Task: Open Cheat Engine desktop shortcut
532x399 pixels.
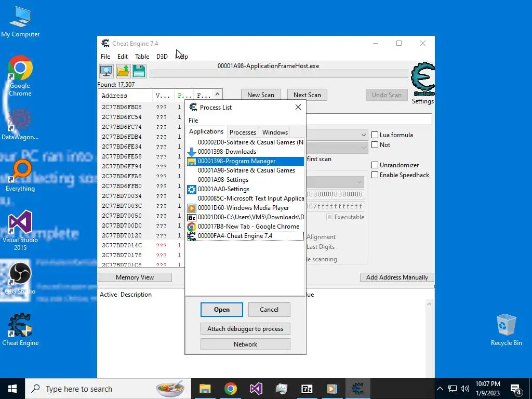Action: pyautogui.click(x=20, y=329)
